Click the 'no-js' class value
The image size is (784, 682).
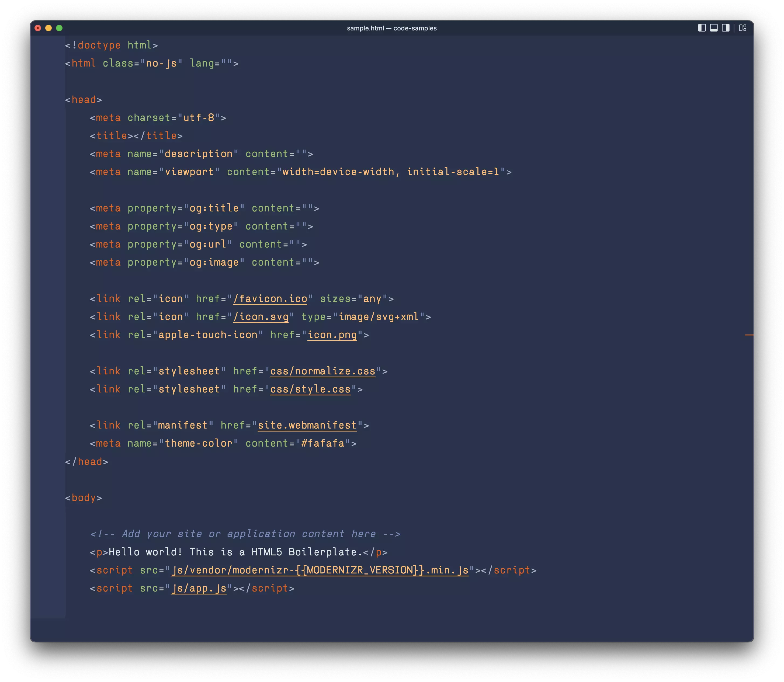point(161,63)
